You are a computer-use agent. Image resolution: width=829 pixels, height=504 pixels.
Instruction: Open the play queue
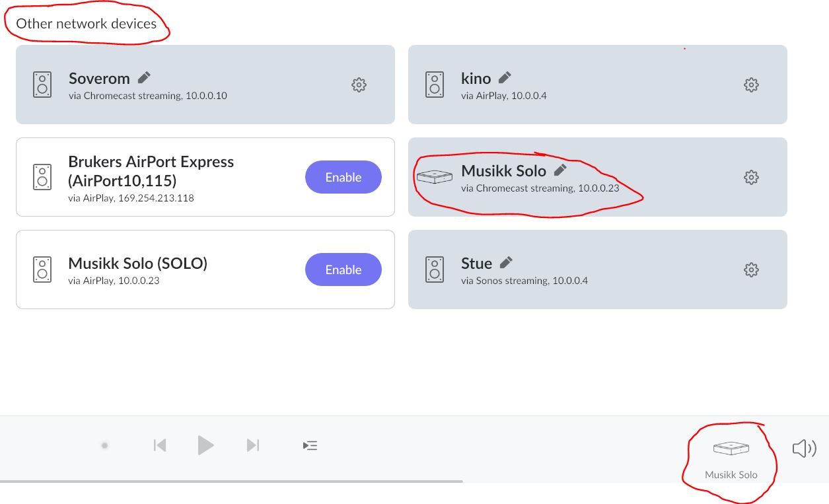(x=310, y=446)
